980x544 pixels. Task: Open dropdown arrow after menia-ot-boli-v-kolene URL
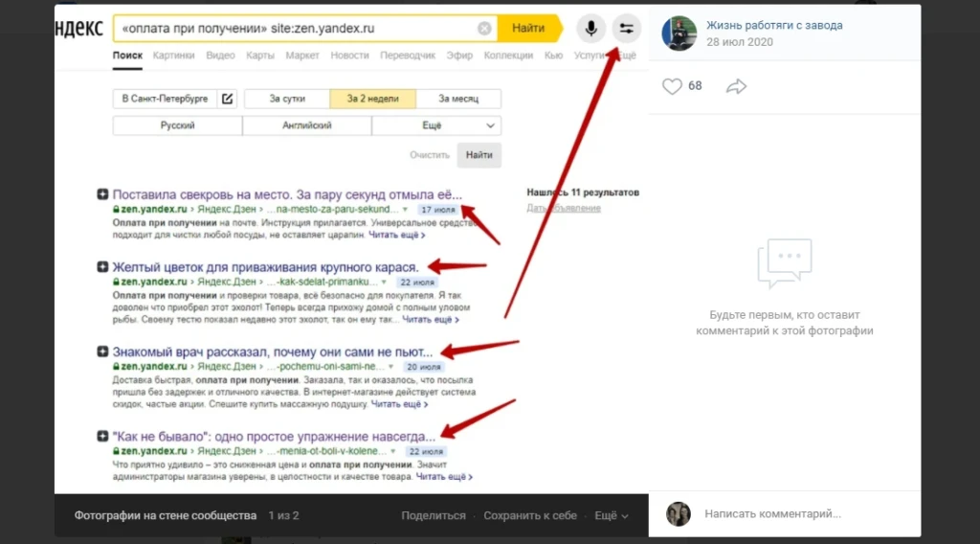point(393,451)
